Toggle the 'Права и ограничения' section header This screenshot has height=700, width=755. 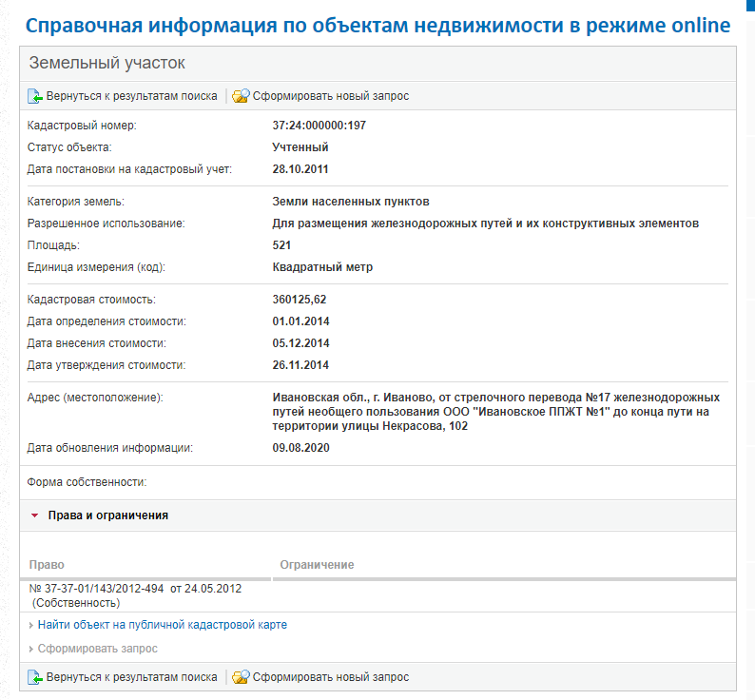coord(378,515)
